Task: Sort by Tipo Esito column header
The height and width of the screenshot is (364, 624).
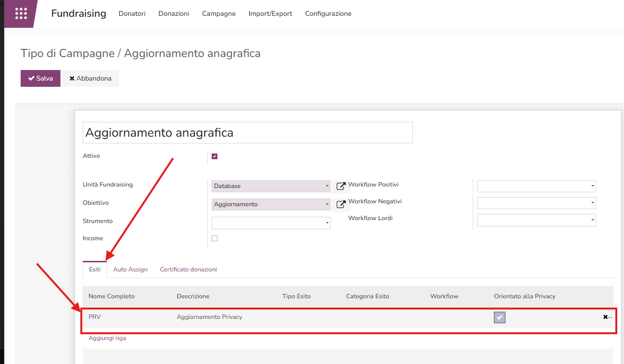Action: [297, 296]
